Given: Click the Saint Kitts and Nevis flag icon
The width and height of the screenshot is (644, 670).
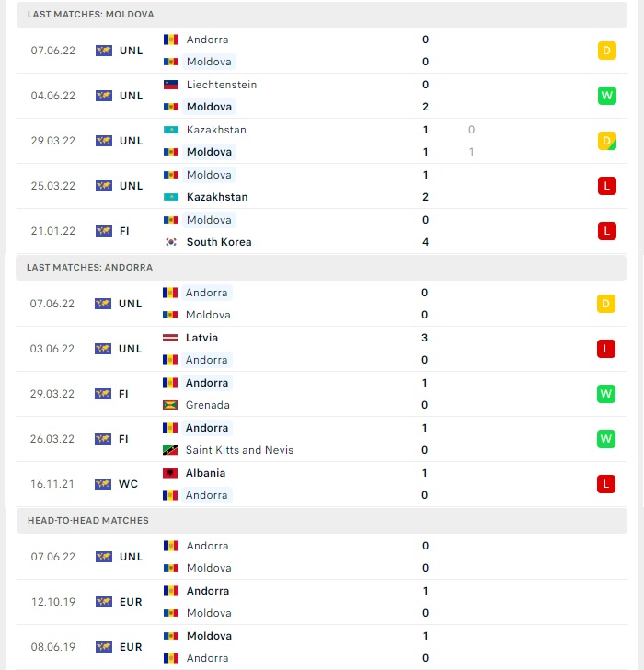Looking at the screenshot, I should coord(170,450).
